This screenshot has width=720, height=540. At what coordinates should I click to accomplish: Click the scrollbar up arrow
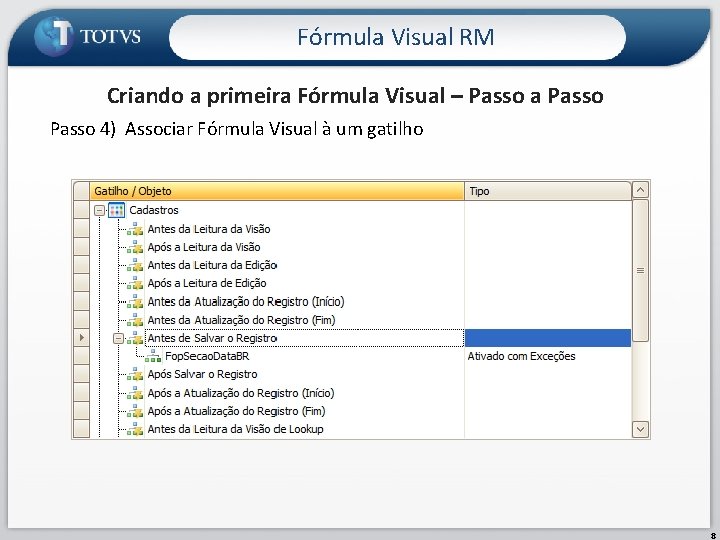[640, 190]
